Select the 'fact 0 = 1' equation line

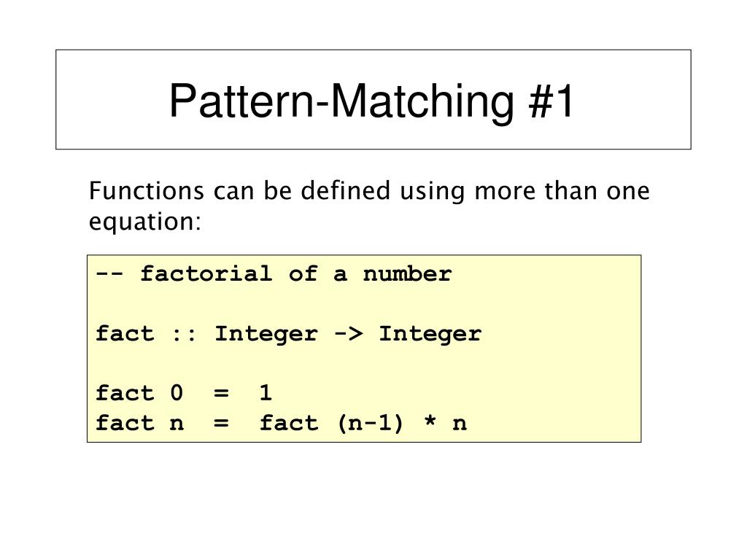coord(184,393)
